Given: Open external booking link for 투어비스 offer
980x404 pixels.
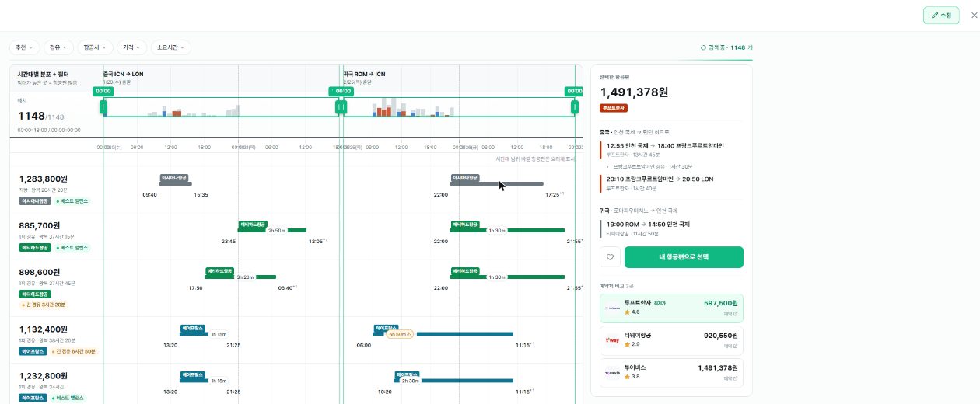Looking at the screenshot, I should (x=730, y=378).
